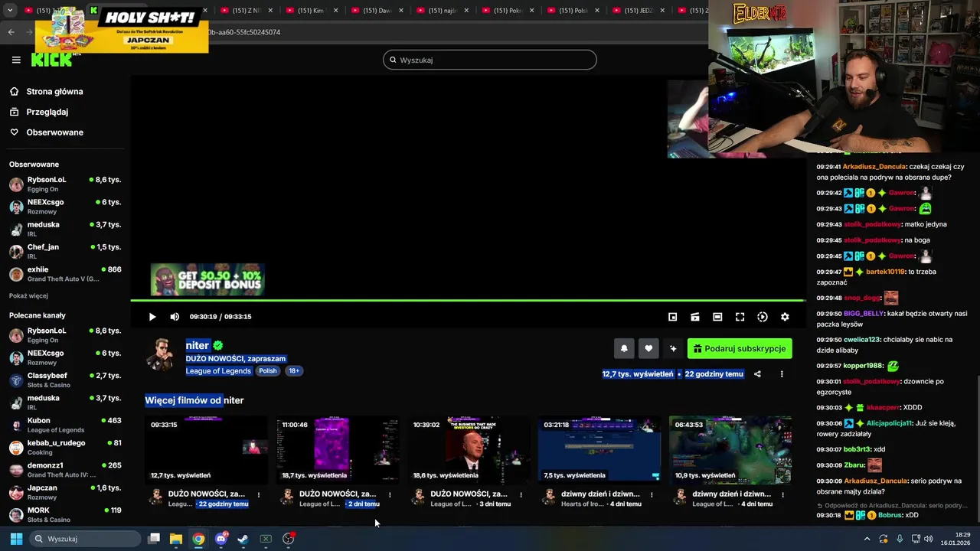980x551 pixels.
Task: Open the mini player icon in video controls
Action: click(x=672, y=317)
